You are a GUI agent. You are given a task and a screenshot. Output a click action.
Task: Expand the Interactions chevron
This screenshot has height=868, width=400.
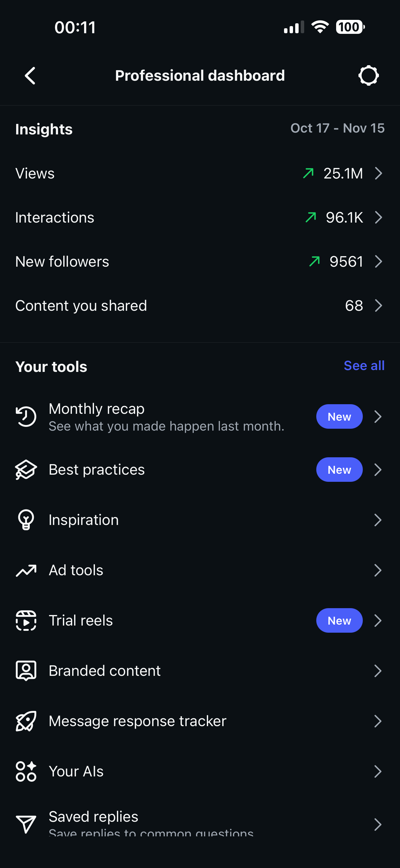coord(379,218)
